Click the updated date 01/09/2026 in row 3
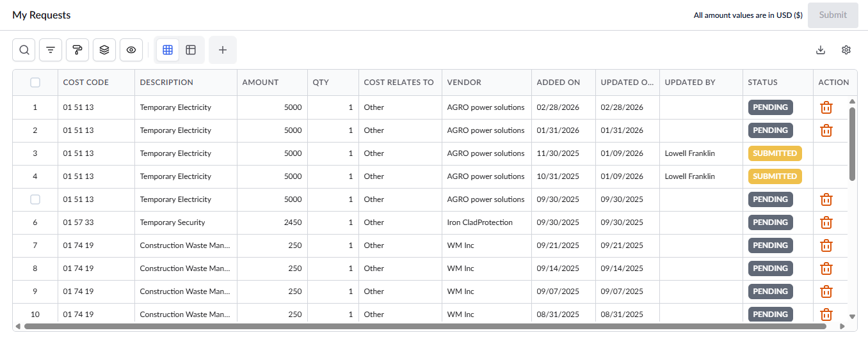The height and width of the screenshot is (342, 868). [622, 153]
